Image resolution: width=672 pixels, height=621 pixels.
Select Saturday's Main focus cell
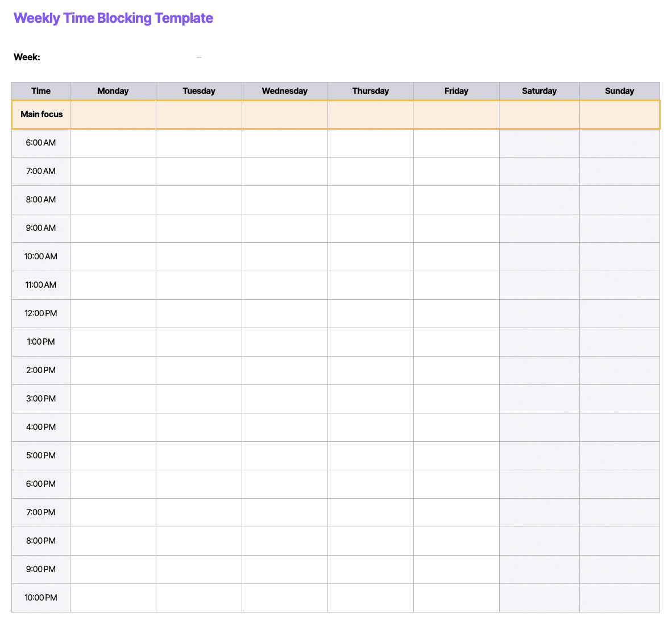(x=540, y=114)
